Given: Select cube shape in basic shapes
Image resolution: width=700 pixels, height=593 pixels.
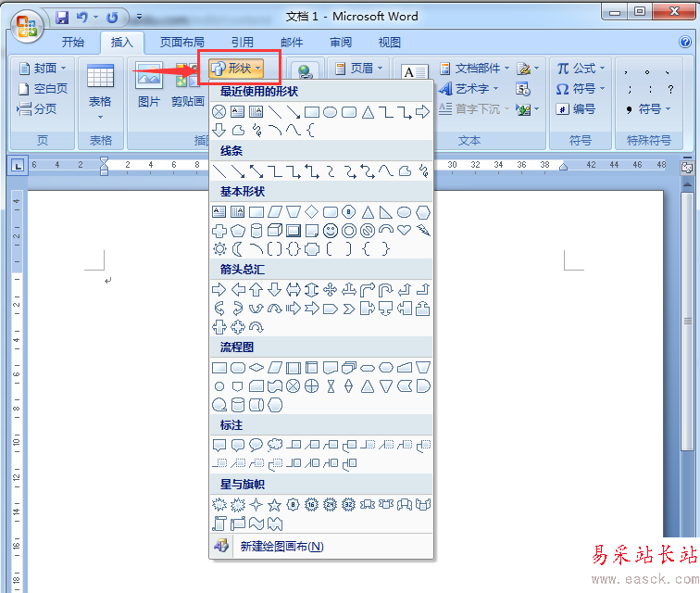Looking at the screenshot, I should (x=275, y=230).
